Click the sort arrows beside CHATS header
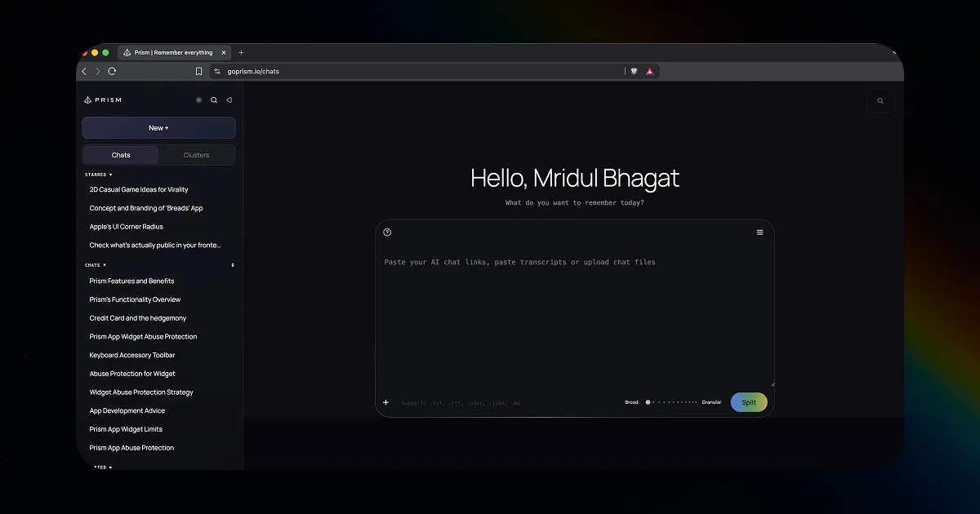980x514 pixels. 233,265
